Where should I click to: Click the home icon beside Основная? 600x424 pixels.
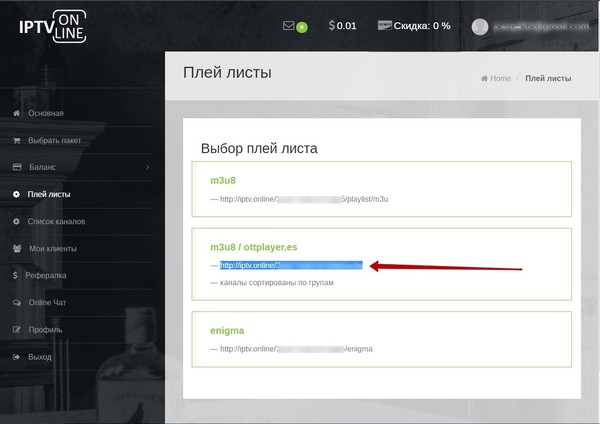(16, 113)
